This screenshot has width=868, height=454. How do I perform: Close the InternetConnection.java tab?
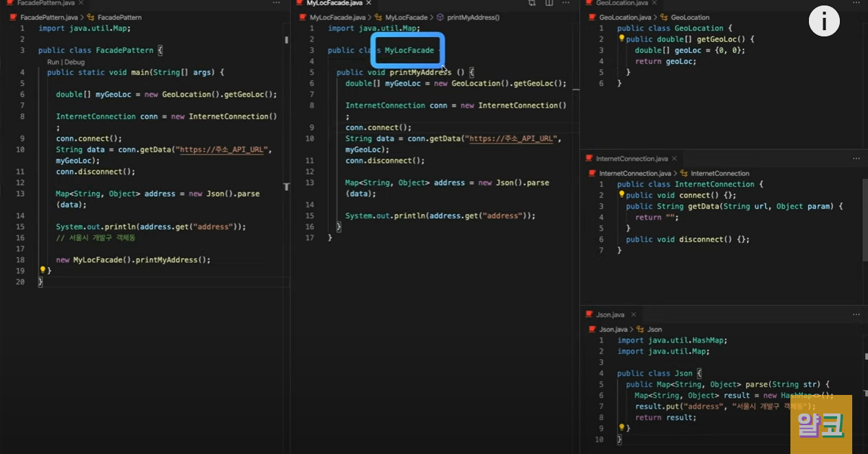pyautogui.click(x=675, y=159)
